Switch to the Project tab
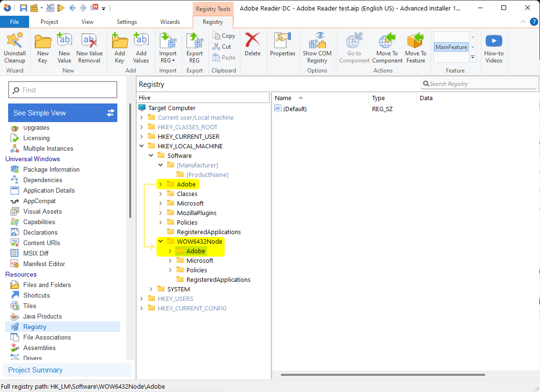540x392 pixels. coord(49,21)
